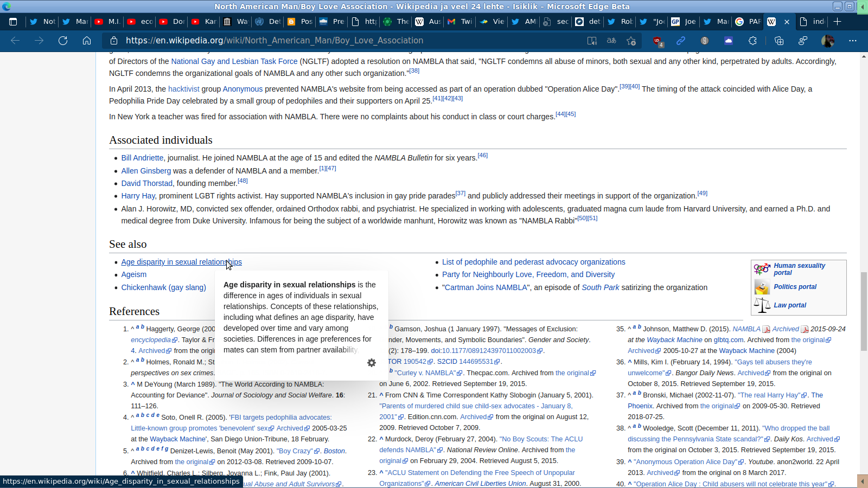Open the translate page icon

click(x=611, y=41)
